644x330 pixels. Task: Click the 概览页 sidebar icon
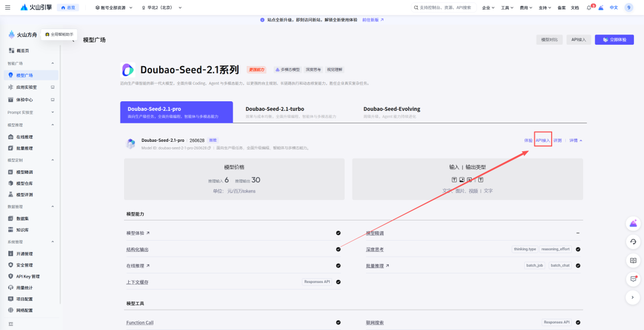pos(11,51)
